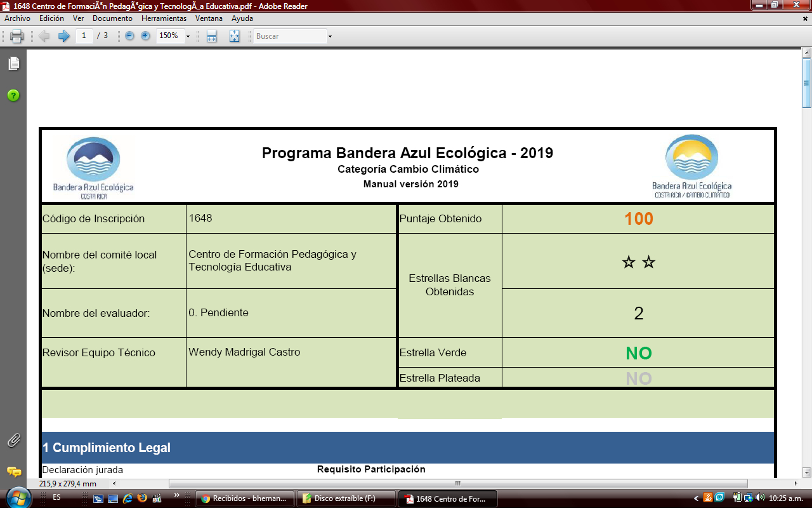The image size is (812, 508).
Task: Click the green help question mark icon
Action: click(x=13, y=96)
